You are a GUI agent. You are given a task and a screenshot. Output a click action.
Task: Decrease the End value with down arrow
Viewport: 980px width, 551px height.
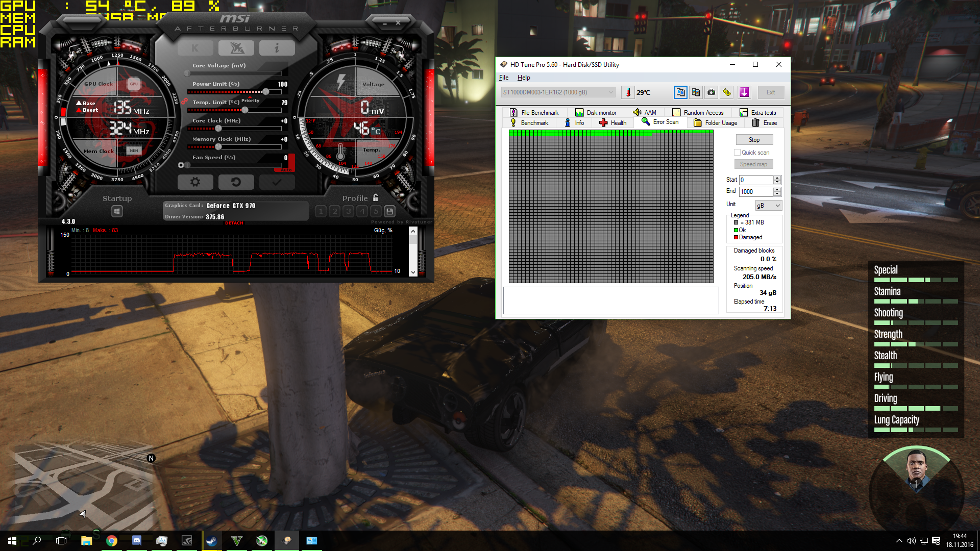tap(777, 194)
